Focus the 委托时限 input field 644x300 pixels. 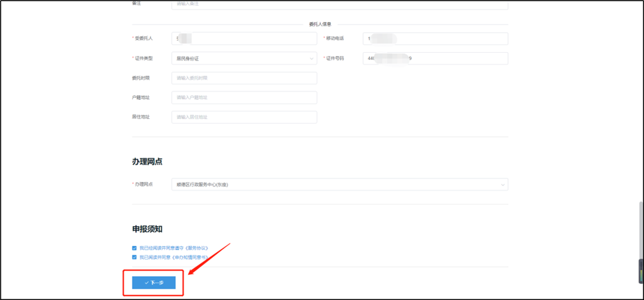tap(244, 78)
